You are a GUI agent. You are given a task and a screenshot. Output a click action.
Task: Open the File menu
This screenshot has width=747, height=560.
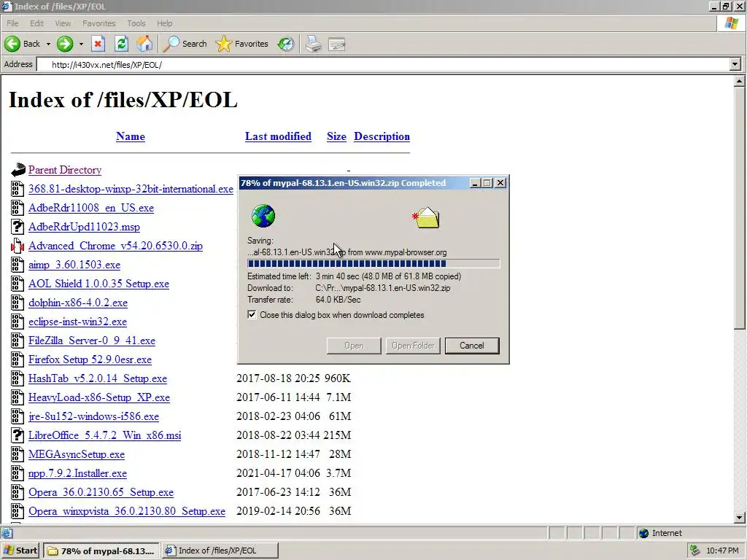pyautogui.click(x=12, y=23)
